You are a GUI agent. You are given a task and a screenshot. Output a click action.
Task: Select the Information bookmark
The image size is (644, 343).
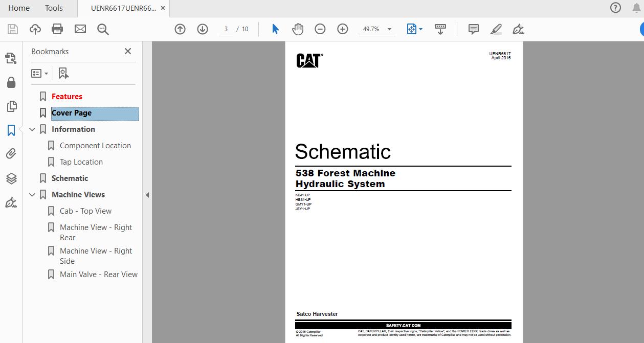point(73,129)
